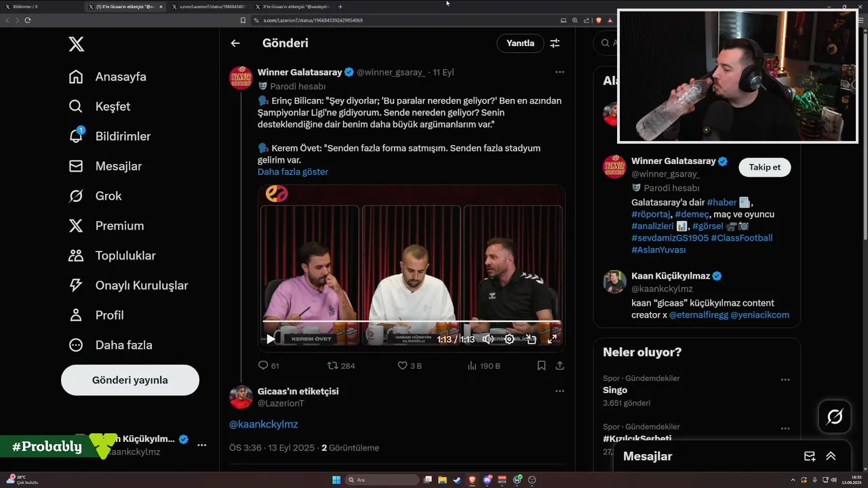The image size is (868, 488).
Task: Open Anasayfa home icon
Action: coord(76,77)
